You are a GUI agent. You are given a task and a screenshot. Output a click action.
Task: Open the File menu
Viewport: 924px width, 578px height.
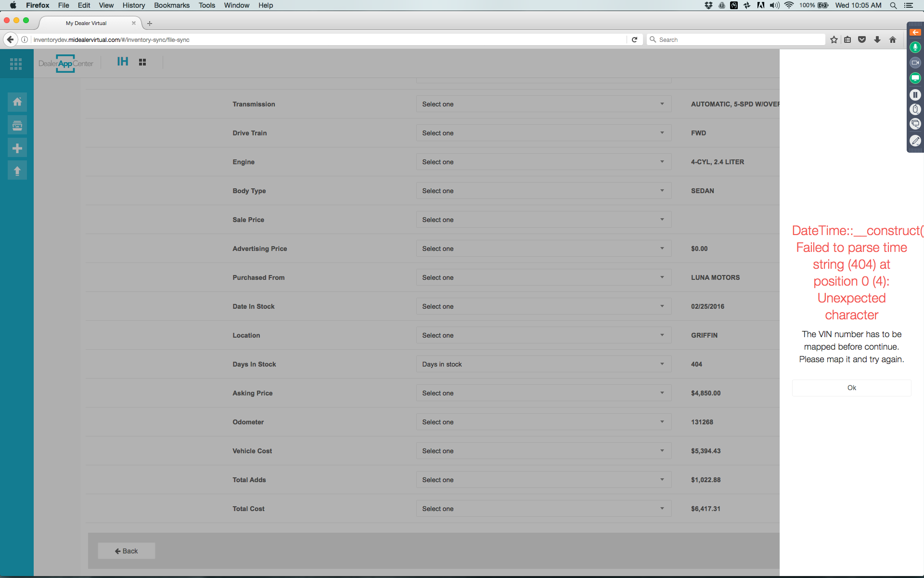64,5
